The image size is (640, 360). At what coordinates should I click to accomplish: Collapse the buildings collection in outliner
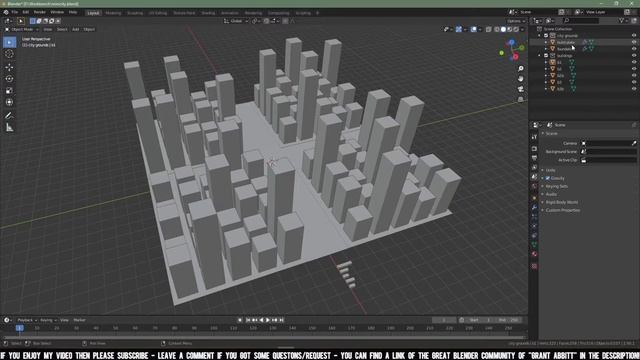coord(540,56)
